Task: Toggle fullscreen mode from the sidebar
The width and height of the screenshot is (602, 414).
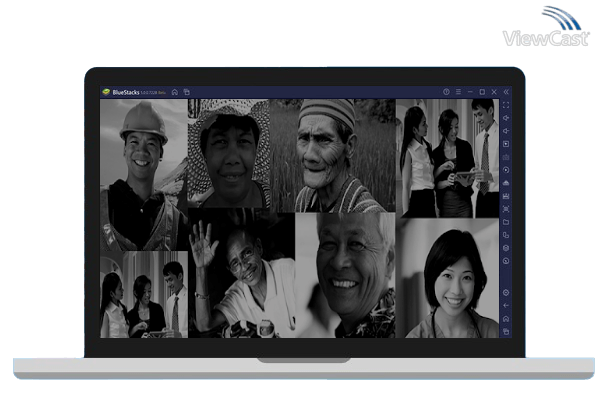Action: (506, 105)
